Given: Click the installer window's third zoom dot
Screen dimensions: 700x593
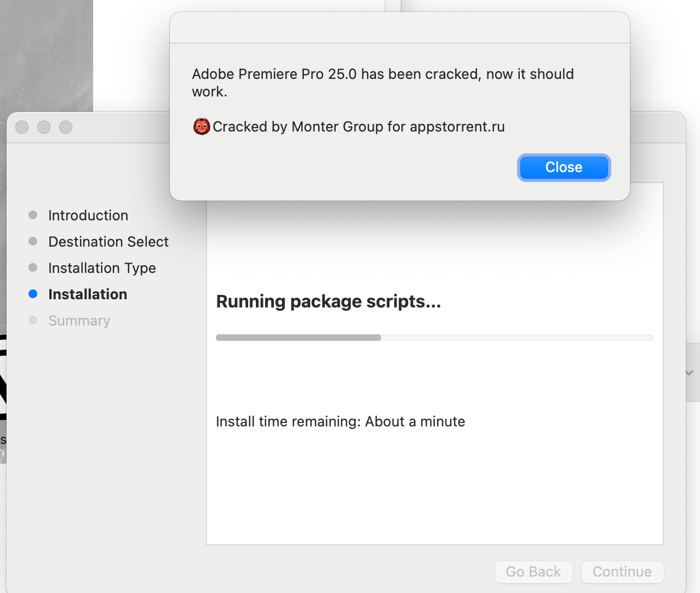Looking at the screenshot, I should (x=66, y=127).
